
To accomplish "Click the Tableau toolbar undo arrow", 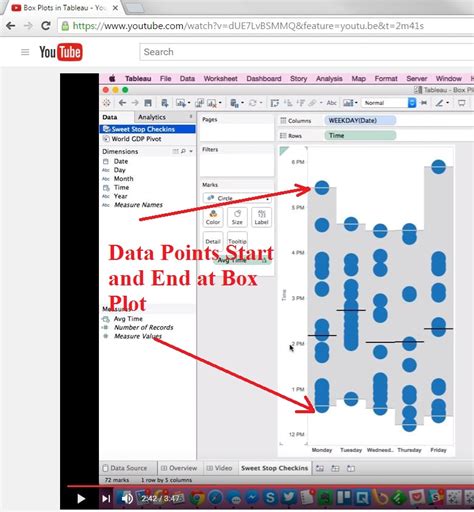I will tap(122, 103).
